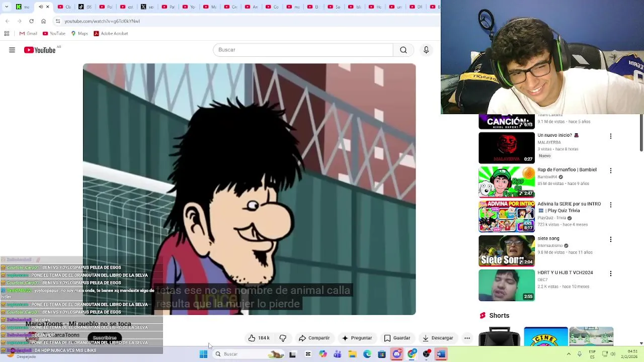This screenshot has width=644, height=362.
Task: Switch to the 'est' YouTube tab
Action: [126, 7]
